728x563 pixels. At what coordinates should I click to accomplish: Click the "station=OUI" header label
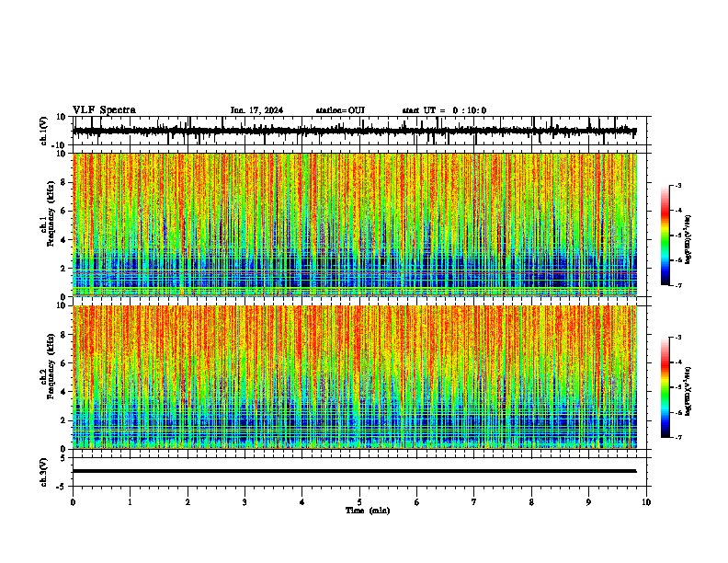click(x=340, y=110)
